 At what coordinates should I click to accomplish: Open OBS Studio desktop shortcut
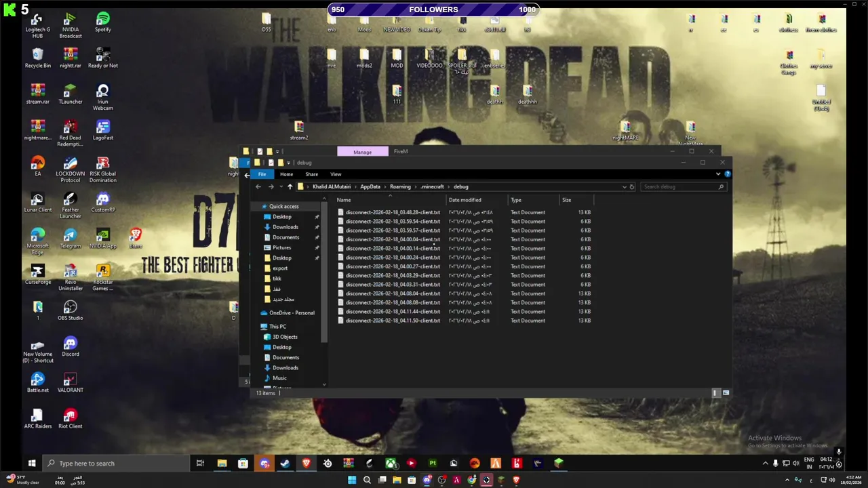pos(71,310)
